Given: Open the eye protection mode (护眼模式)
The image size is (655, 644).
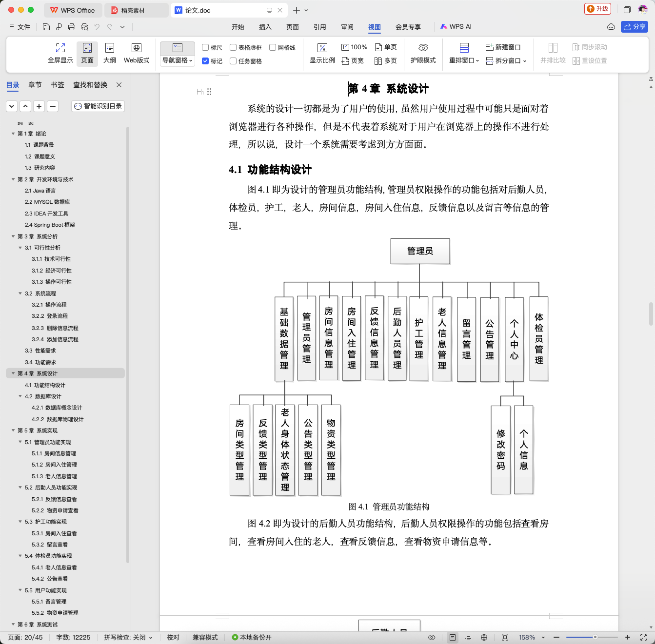Looking at the screenshot, I should 423,53.
